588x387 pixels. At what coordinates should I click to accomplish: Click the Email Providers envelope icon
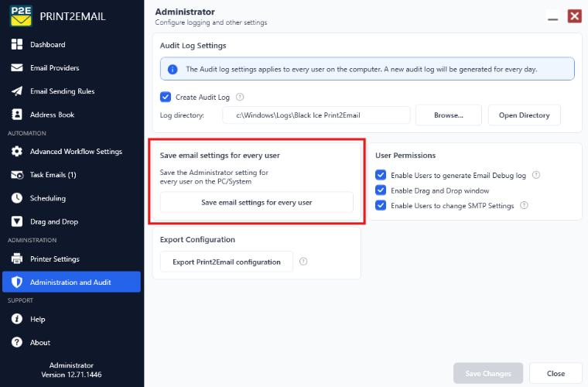point(17,68)
